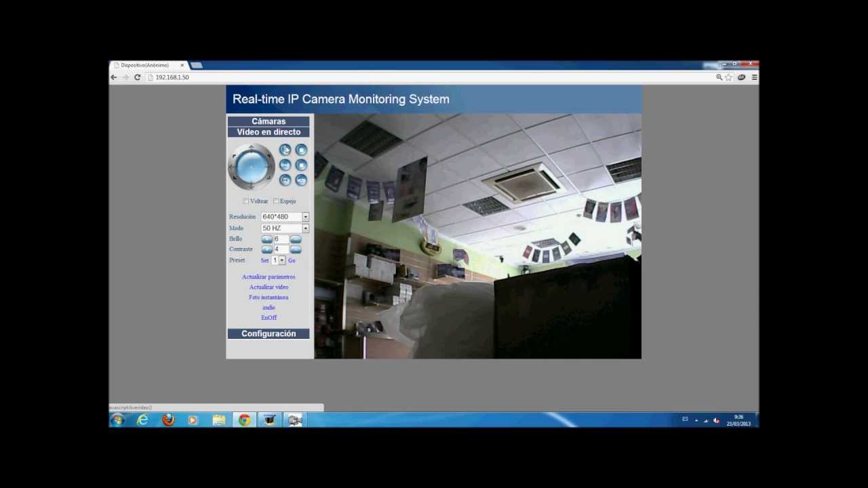Open the Configuración section

click(269, 333)
